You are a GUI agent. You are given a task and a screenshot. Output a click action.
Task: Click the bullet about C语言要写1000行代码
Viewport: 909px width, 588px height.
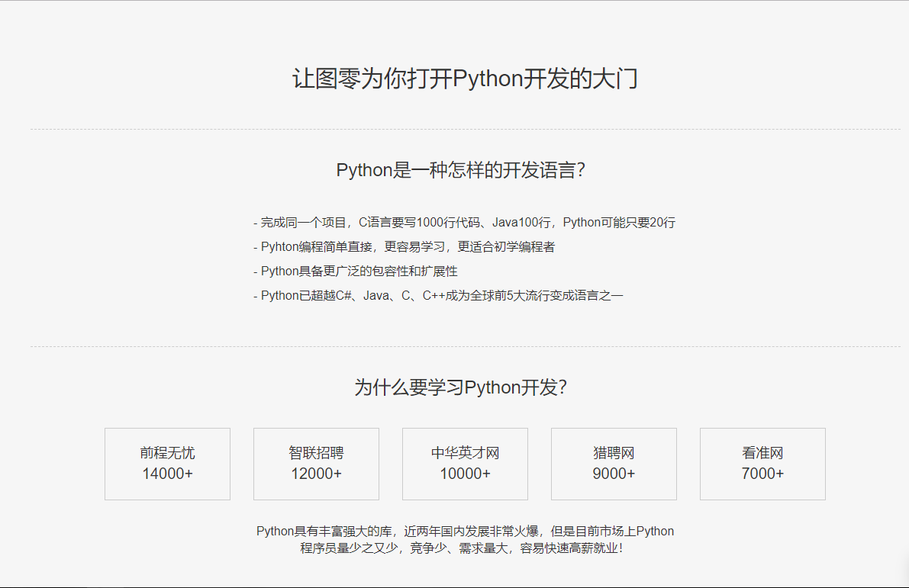tap(465, 222)
